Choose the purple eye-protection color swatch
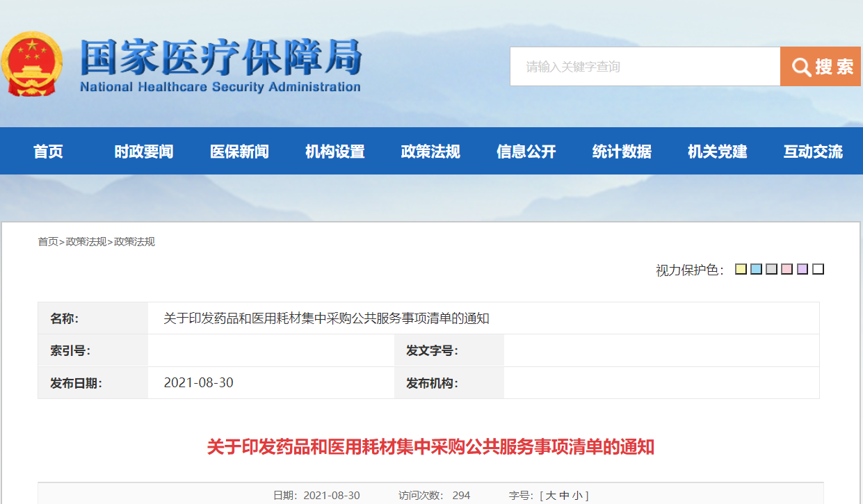Image resolution: width=863 pixels, height=504 pixels. point(802,270)
